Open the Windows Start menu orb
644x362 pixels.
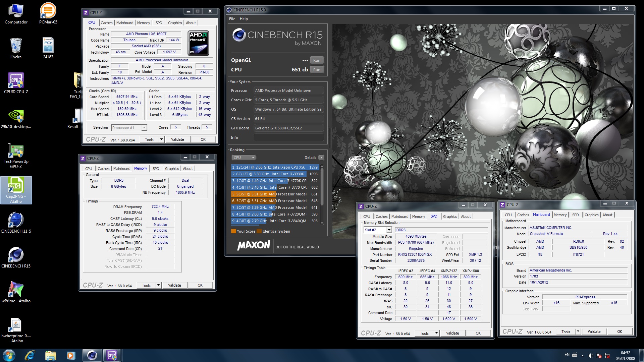pyautogui.click(x=9, y=355)
